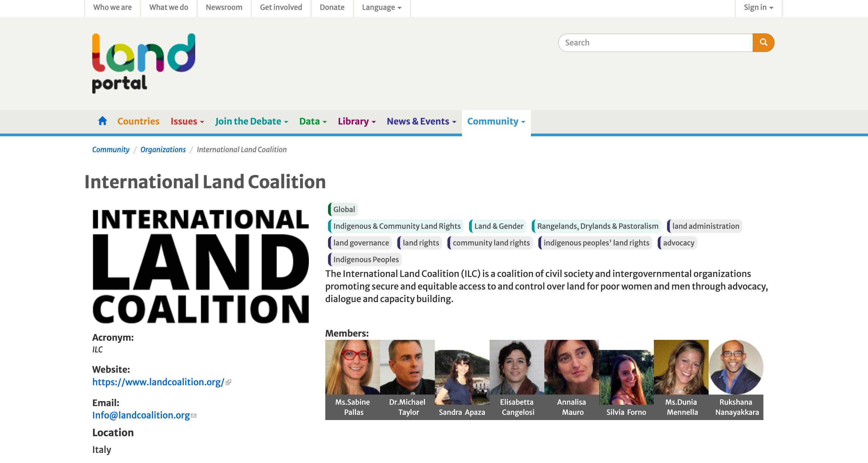868x463 pixels.
Task: View Dr. Michael Taylor's profile photo
Action: [407, 367]
